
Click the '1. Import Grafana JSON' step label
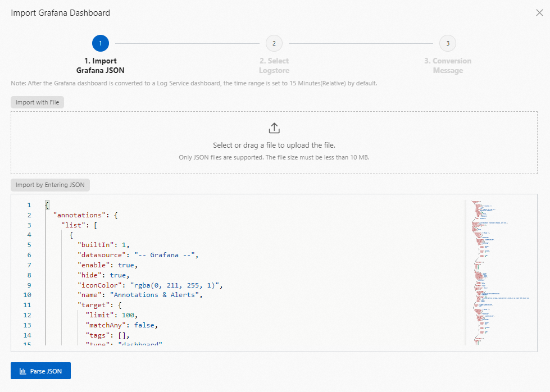(x=101, y=66)
